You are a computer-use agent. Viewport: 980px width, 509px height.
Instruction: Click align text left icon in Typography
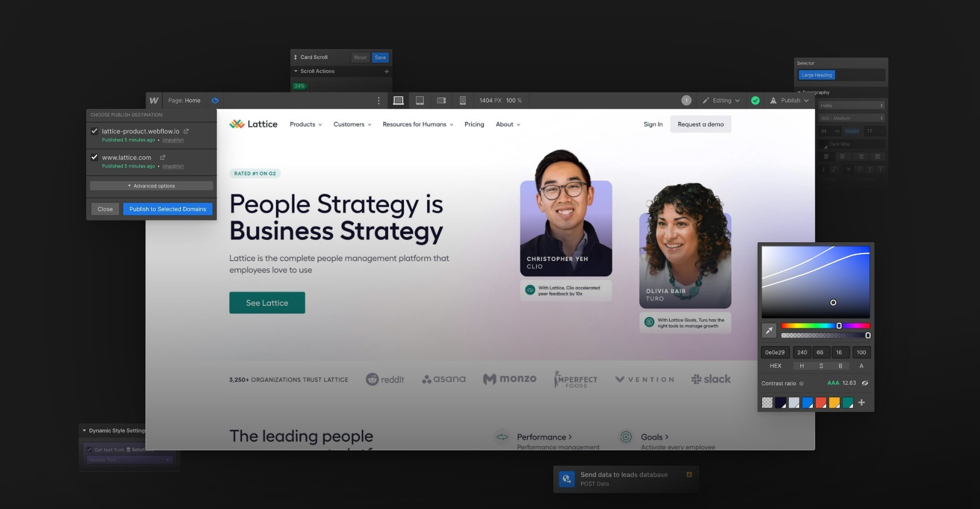[826, 156]
